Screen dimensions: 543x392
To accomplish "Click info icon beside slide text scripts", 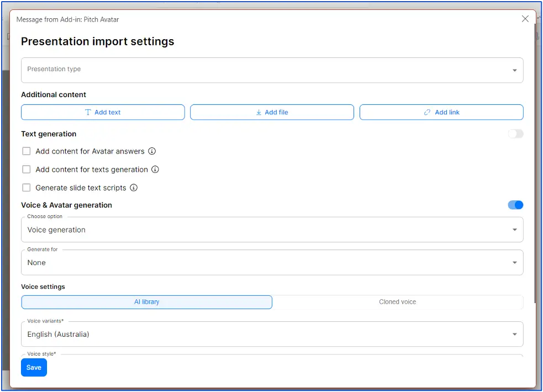I will (x=134, y=188).
